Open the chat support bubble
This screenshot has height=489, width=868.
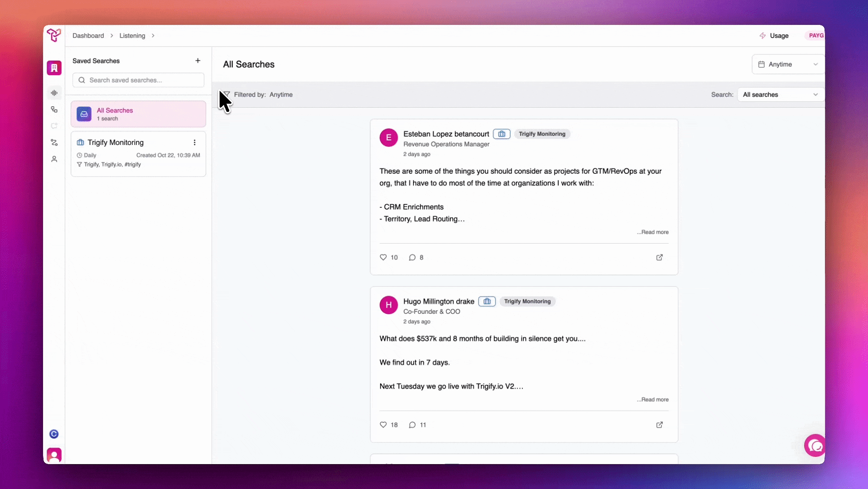pos(815,446)
